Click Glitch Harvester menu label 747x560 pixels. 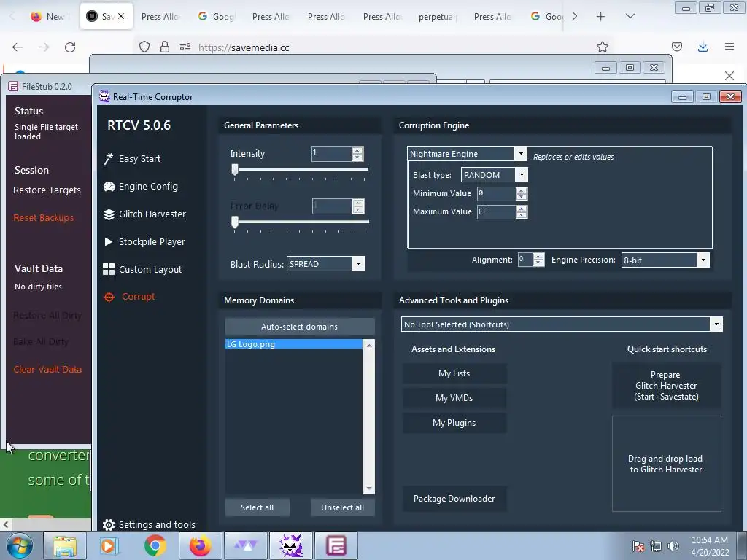click(152, 214)
